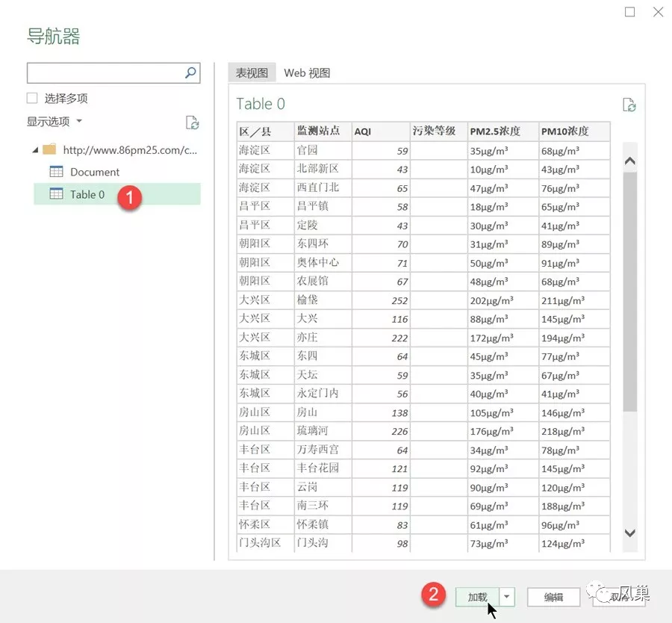The height and width of the screenshot is (623, 672).
Task: Open the 加载 button dropdown arrow
Action: coord(506,596)
